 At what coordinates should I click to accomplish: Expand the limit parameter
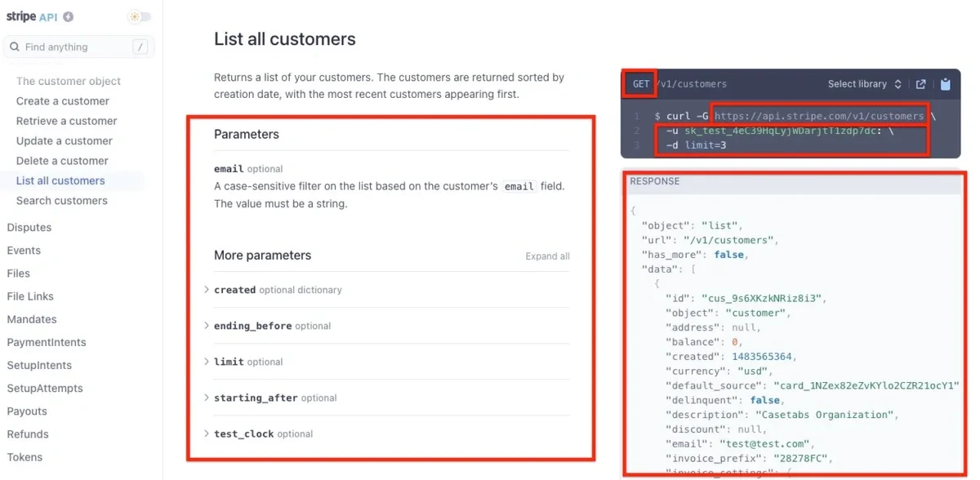[232, 361]
